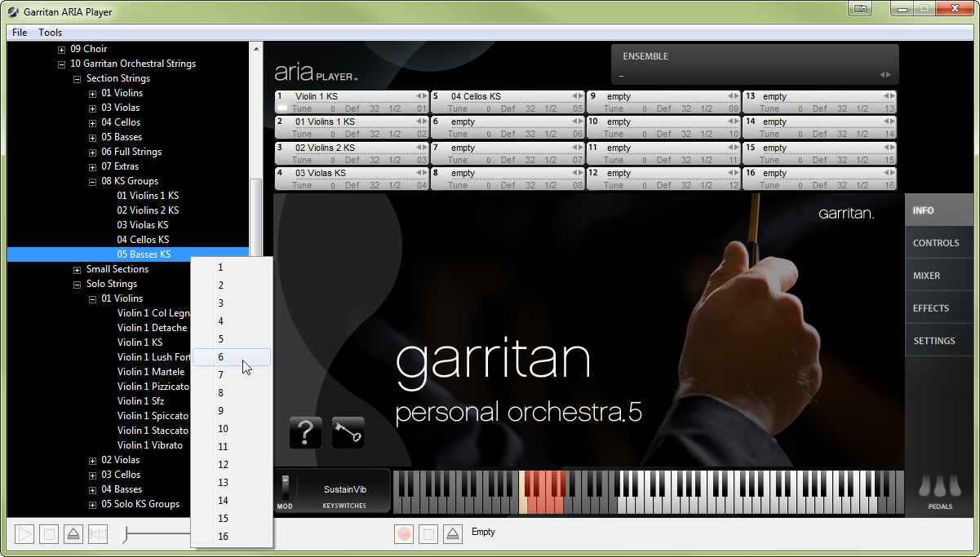
Task: Switch to the CONTROLS tab
Action: click(939, 243)
